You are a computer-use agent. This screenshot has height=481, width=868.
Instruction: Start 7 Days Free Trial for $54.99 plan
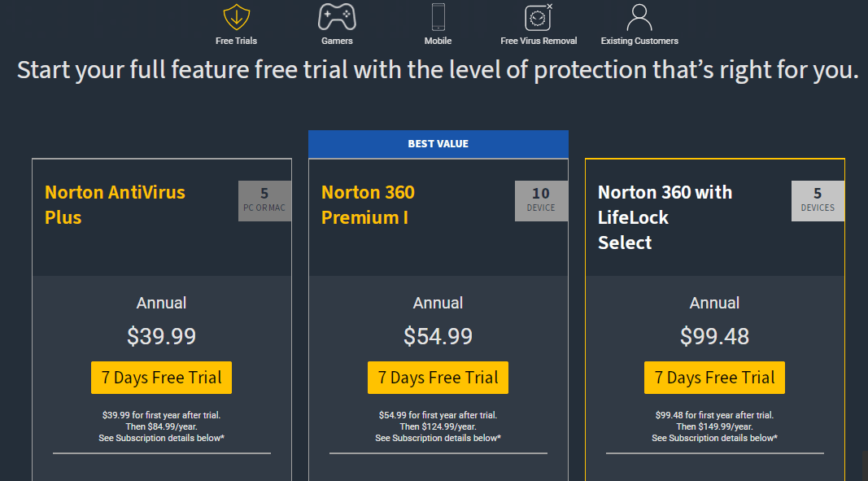[x=438, y=378]
